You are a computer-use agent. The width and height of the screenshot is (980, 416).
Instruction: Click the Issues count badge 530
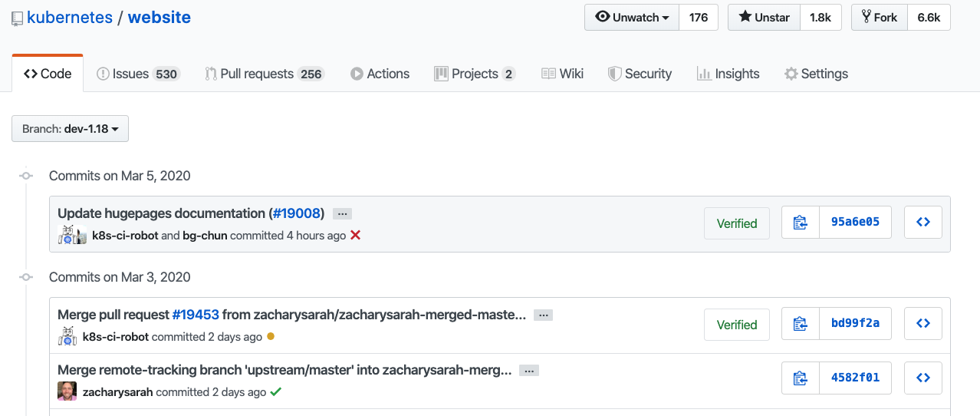(x=166, y=74)
